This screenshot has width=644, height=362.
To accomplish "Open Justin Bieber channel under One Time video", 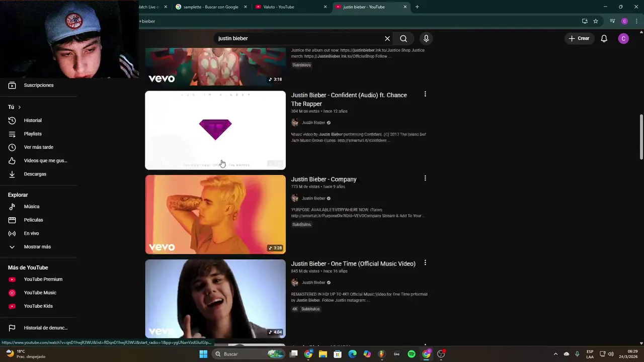I will (313, 283).
